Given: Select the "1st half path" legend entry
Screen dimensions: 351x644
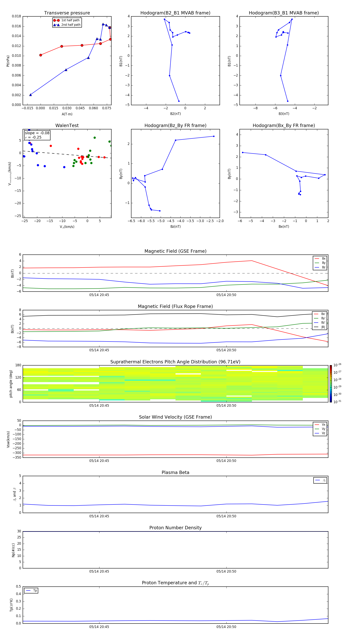Looking at the screenshot, I should click(67, 20).
